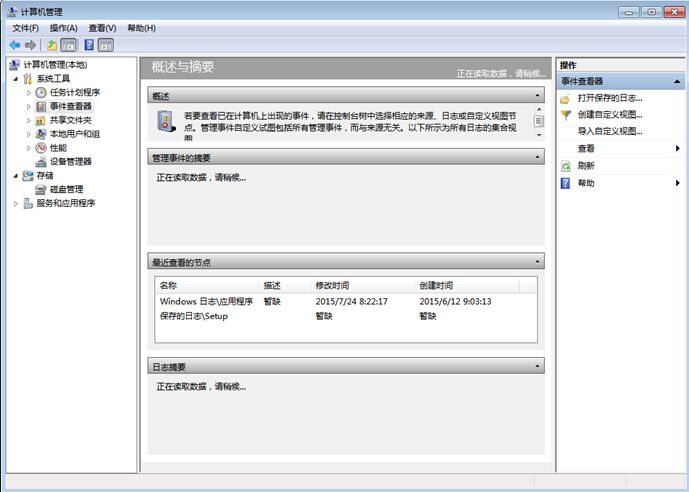Click the blue Help toolbar icon
This screenshot has width=689, height=492.
89,45
